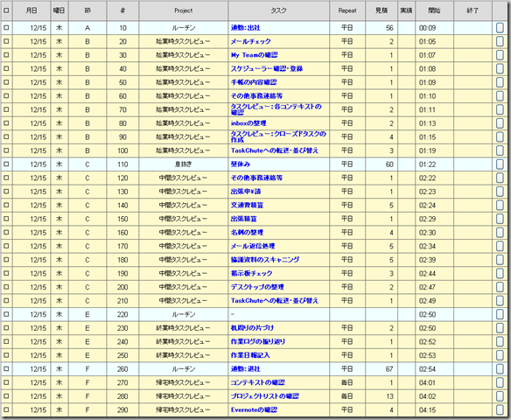This screenshot has height=420, width=511.
Task: Open the プロジェクトリストの確認 task link
Action: [x=264, y=396]
